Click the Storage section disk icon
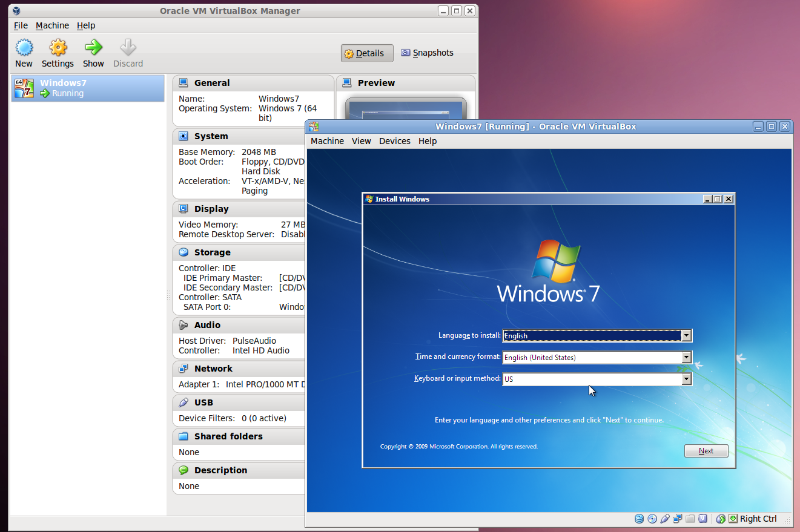 (x=183, y=252)
